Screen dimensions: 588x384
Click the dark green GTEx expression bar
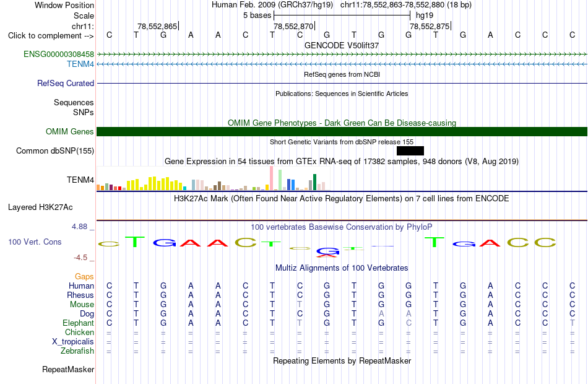314,182
